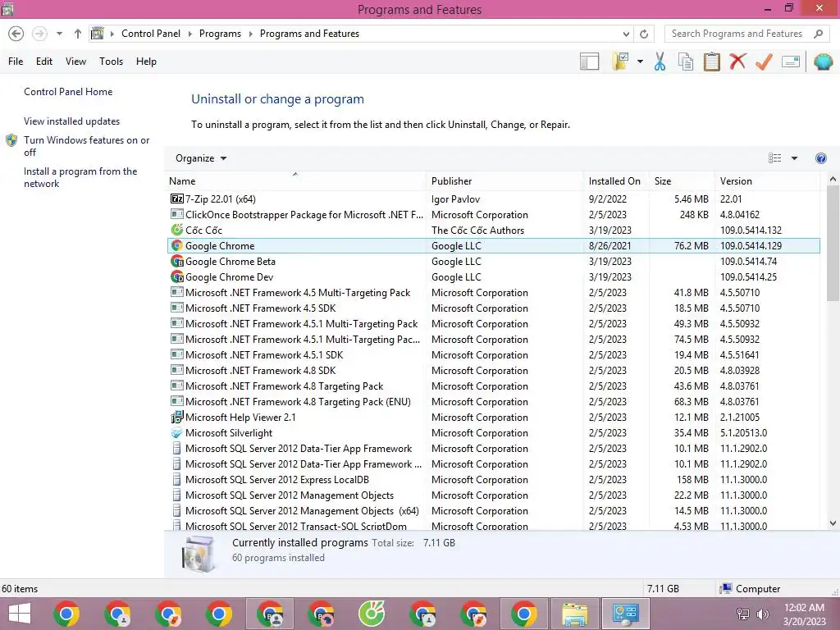Image resolution: width=840 pixels, height=630 pixels.
Task: Open the Windows Start button
Action: pyautogui.click(x=20, y=614)
